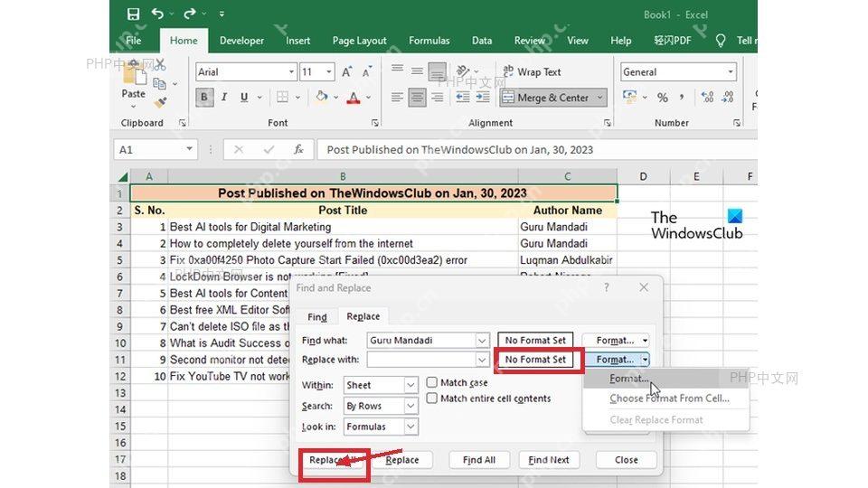Decrease font size with the small A icon
This screenshot has height=488, width=868.
366,72
